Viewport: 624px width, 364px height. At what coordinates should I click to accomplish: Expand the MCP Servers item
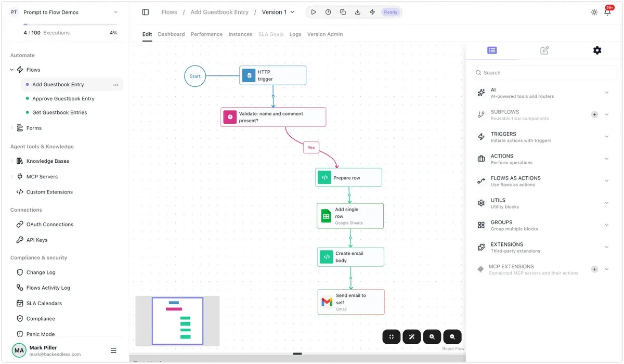pyautogui.click(x=12, y=177)
